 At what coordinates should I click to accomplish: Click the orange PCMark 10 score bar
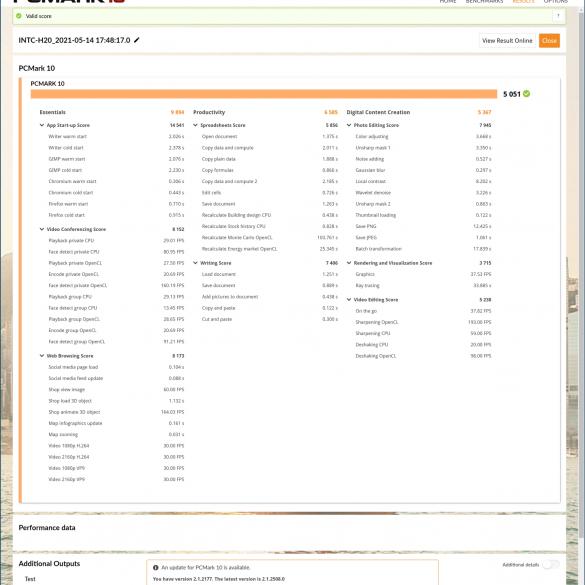coord(264,94)
